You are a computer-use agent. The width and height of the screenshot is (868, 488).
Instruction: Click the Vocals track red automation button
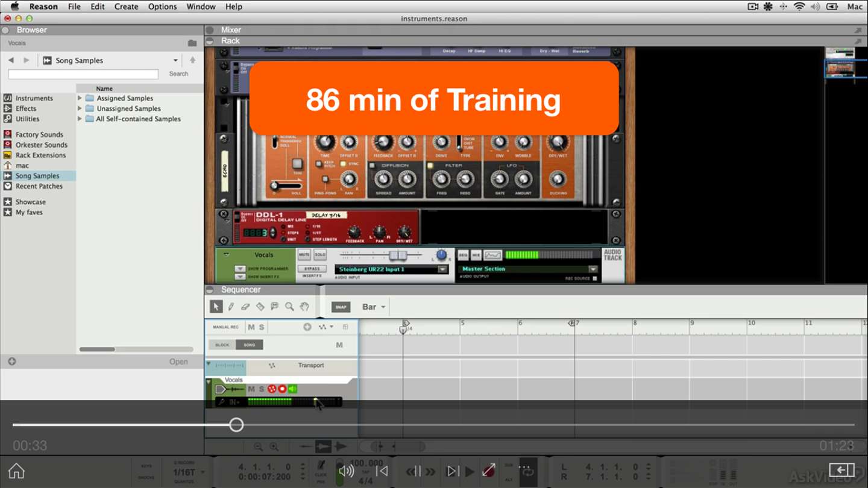pos(272,389)
